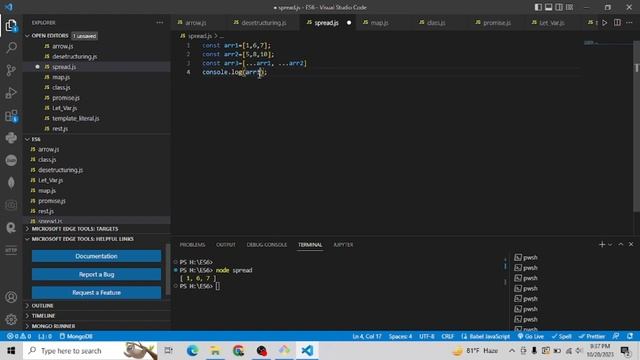
Task: Open the Source Control view
Action: (x=11, y=70)
